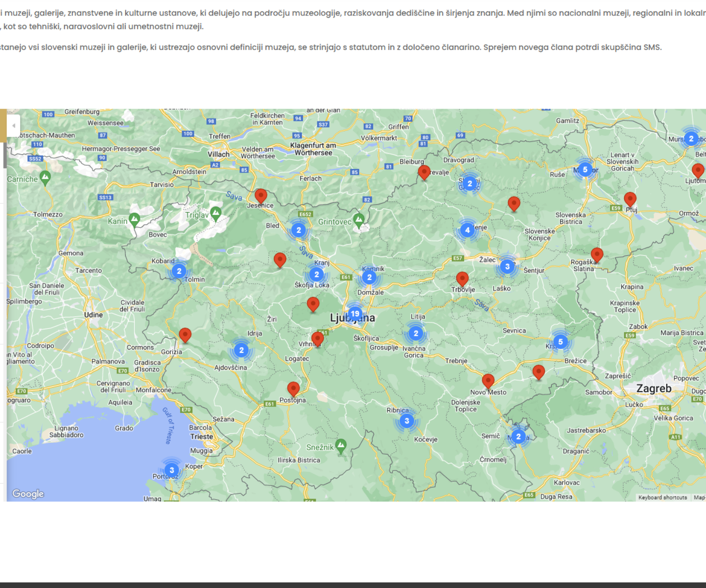The image size is (706, 588).
Task: Open the cluster of 5 near Maribor
Action: (585, 170)
